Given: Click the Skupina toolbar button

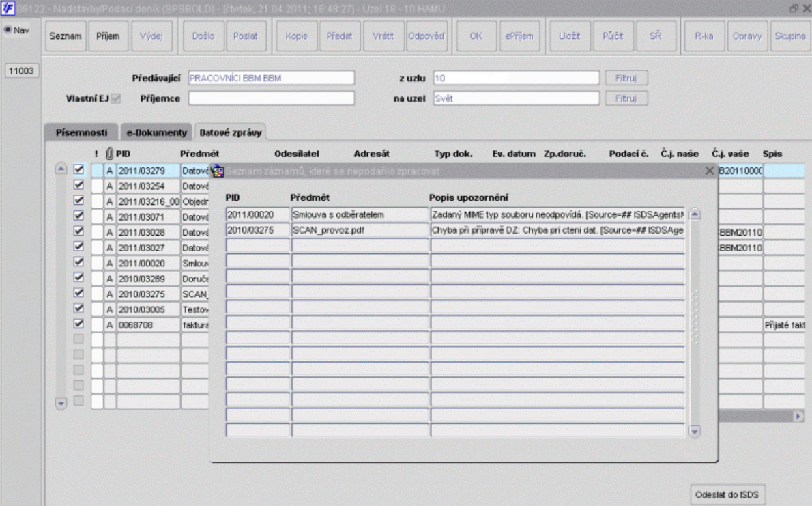Looking at the screenshot, I should [790, 36].
